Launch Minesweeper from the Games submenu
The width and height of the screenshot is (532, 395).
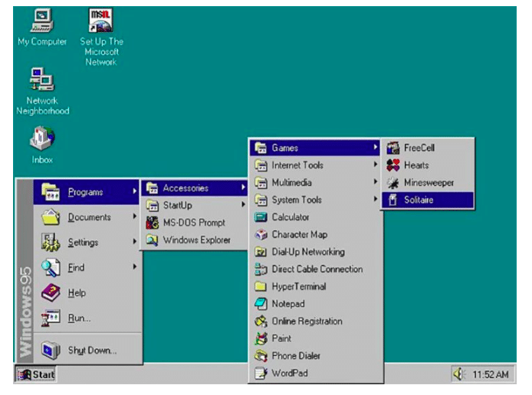[x=428, y=183]
